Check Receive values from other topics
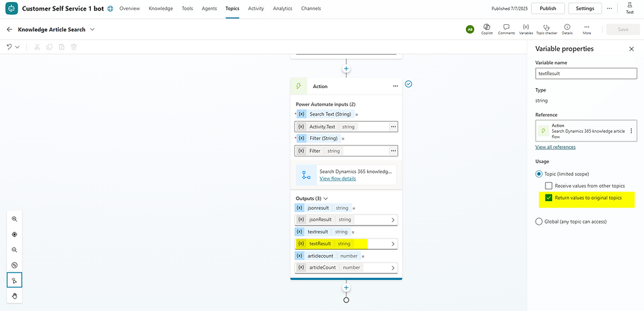 pyautogui.click(x=548, y=185)
